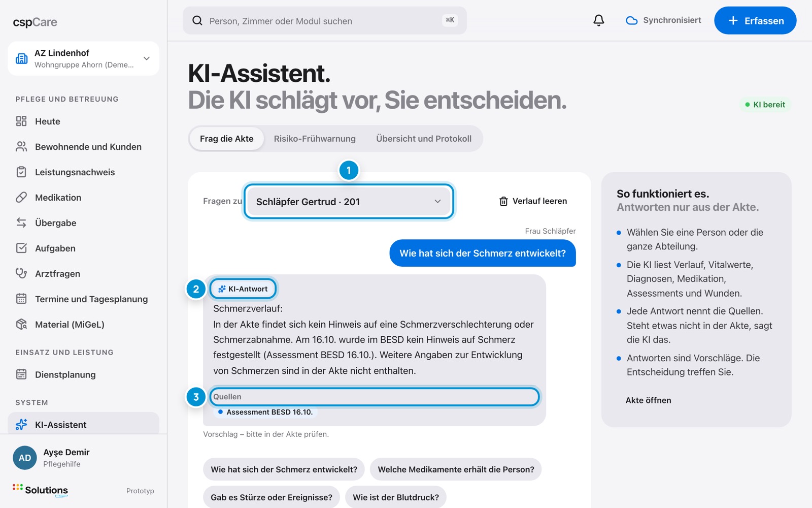The image size is (812, 508).
Task: Click the source chip Assessment BESD 16.10.
Action: coord(265,412)
